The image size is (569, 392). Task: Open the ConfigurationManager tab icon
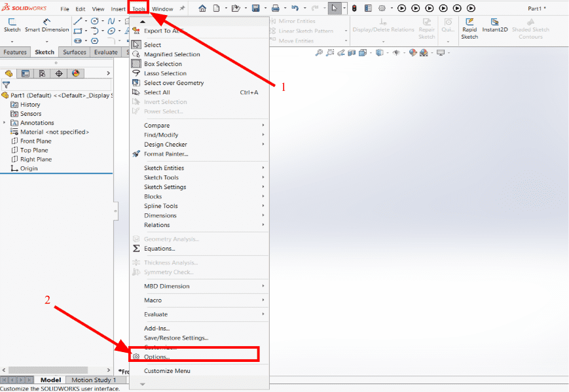pyautogui.click(x=42, y=73)
